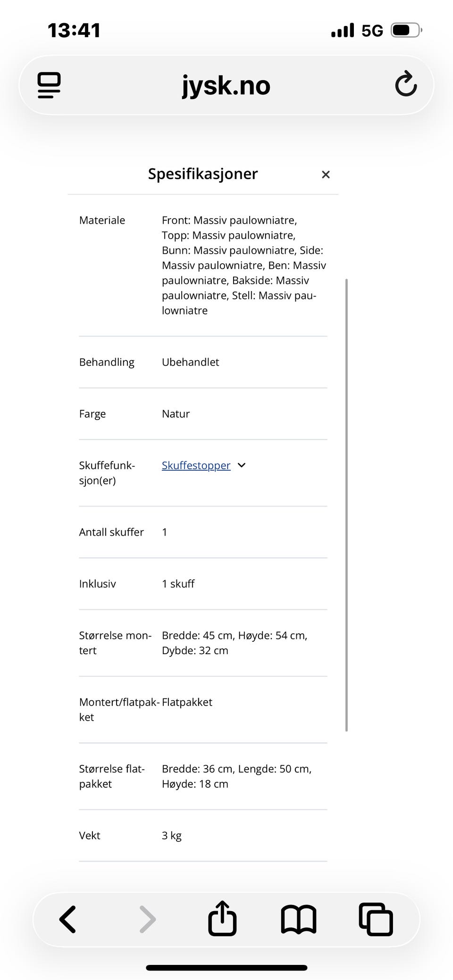Open the share sheet icon
The image size is (453, 980).
point(222,918)
